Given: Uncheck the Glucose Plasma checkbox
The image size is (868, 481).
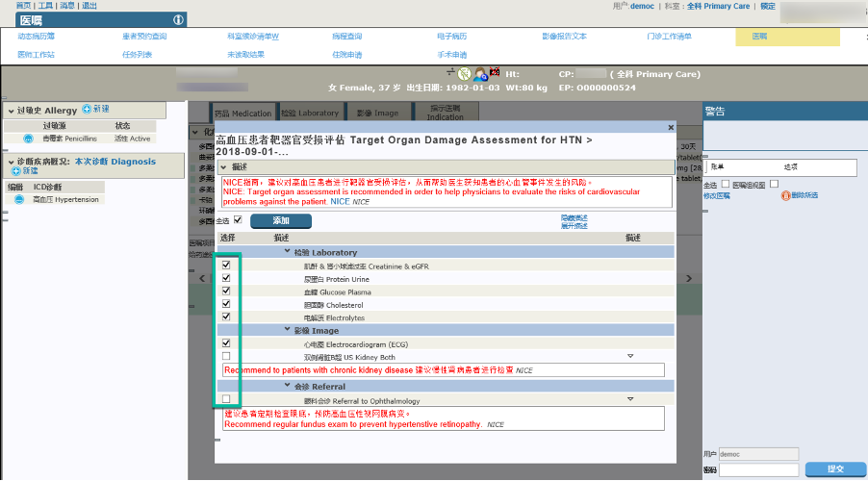Looking at the screenshot, I should pos(226,291).
